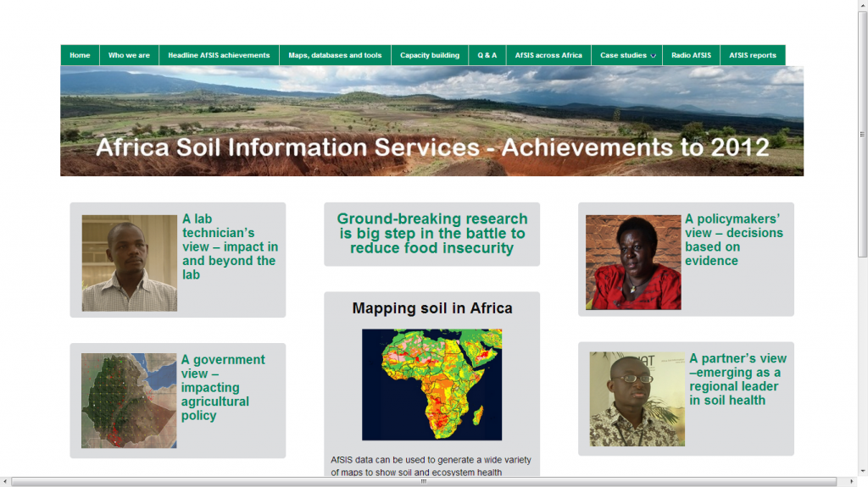Click the partner's portrait photo

pyautogui.click(x=637, y=399)
